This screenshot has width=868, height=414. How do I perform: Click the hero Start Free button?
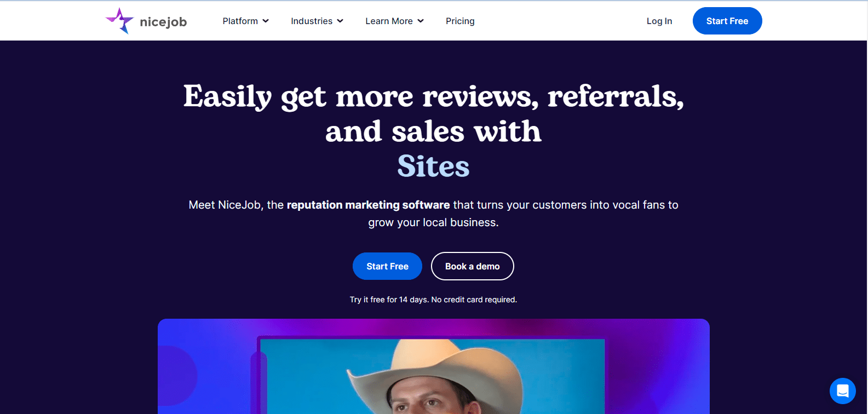[387, 266]
